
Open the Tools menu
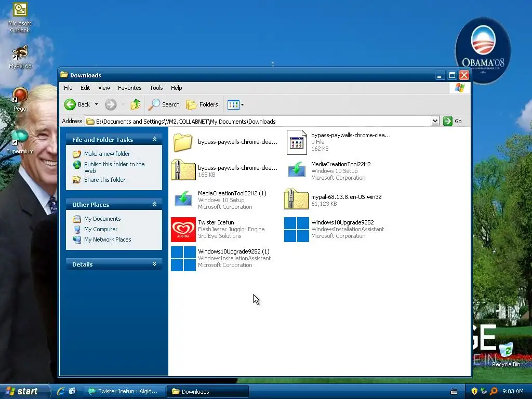(156, 88)
